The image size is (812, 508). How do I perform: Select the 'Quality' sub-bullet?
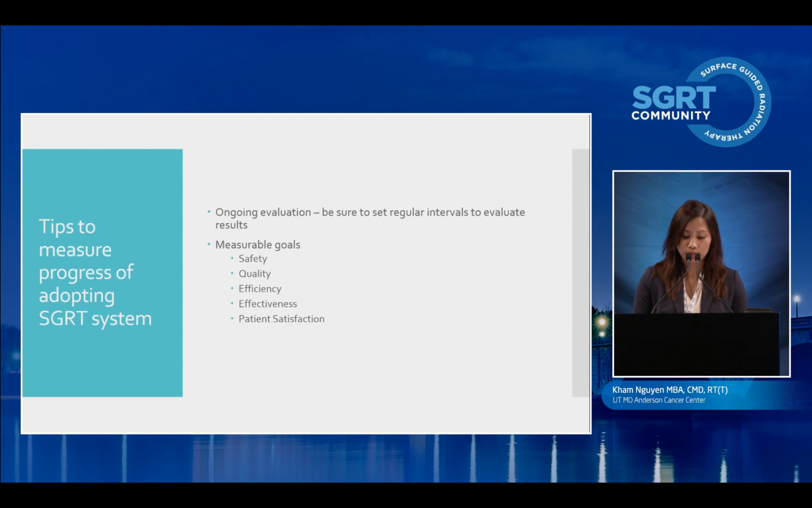click(x=255, y=274)
